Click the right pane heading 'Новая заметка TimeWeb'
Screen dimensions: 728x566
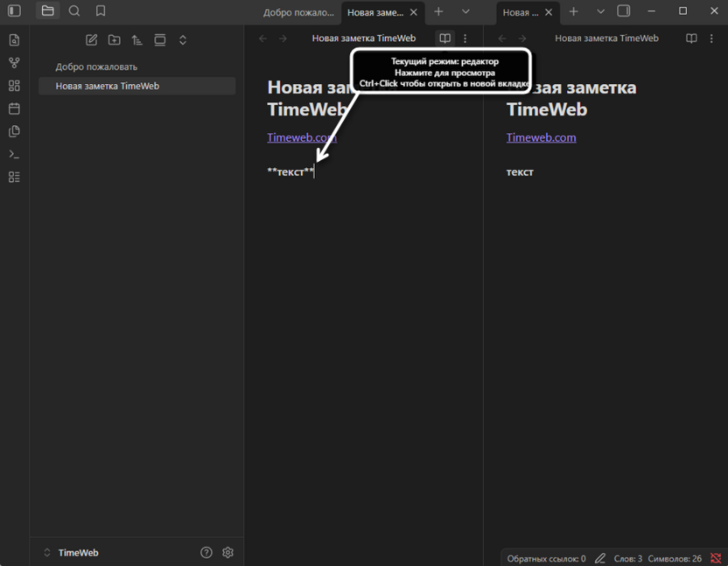click(571, 99)
